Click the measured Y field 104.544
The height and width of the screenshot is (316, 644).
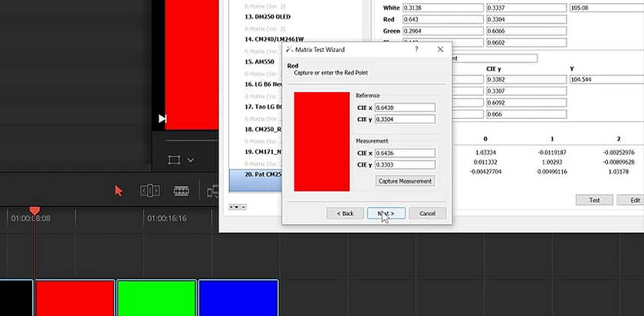[x=606, y=79]
